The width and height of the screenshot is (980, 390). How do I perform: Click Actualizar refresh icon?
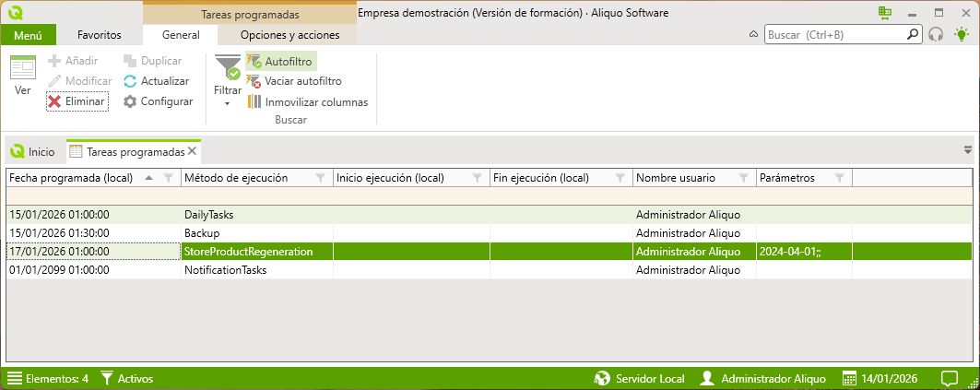[131, 81]
